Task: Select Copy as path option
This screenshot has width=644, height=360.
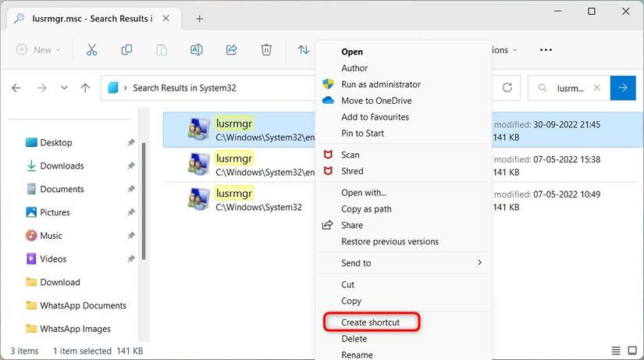Action: (367, 209)
